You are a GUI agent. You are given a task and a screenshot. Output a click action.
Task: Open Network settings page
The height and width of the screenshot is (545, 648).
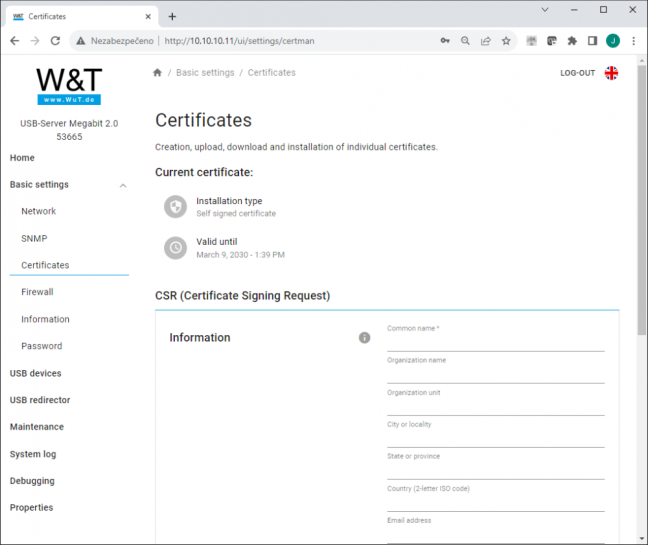38,211
